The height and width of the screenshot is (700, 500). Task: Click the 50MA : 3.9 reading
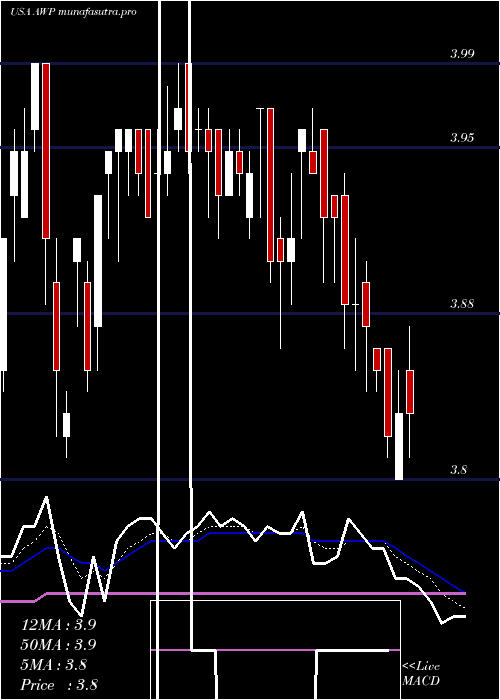(58, 645)
